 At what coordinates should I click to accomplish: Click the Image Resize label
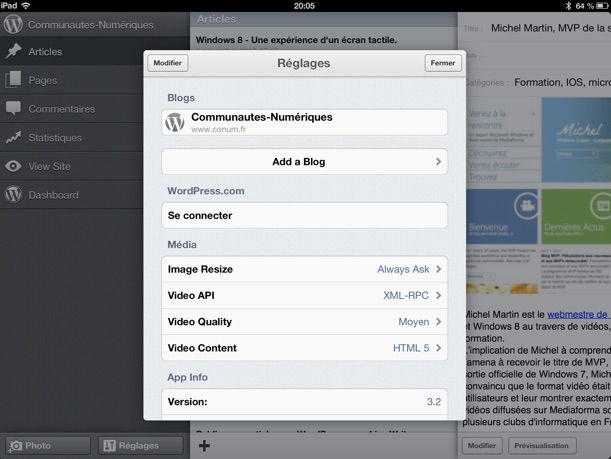click(x=200, y=269)
